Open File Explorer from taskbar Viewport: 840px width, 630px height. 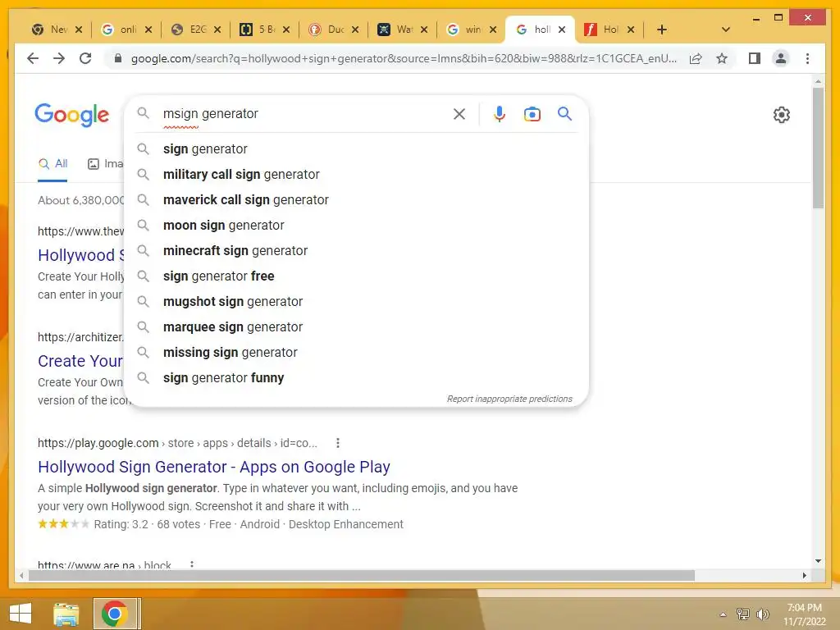point(66,614)
